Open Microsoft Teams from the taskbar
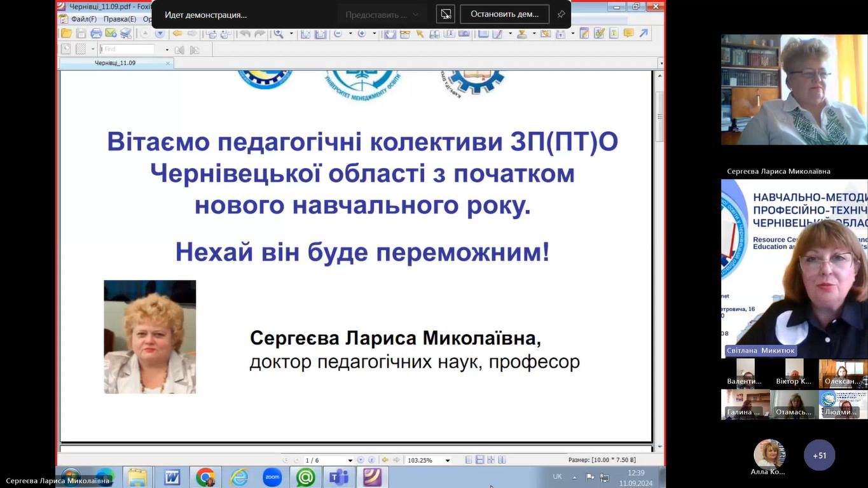Viewport: 868px width, 488px height. [338, 477]
